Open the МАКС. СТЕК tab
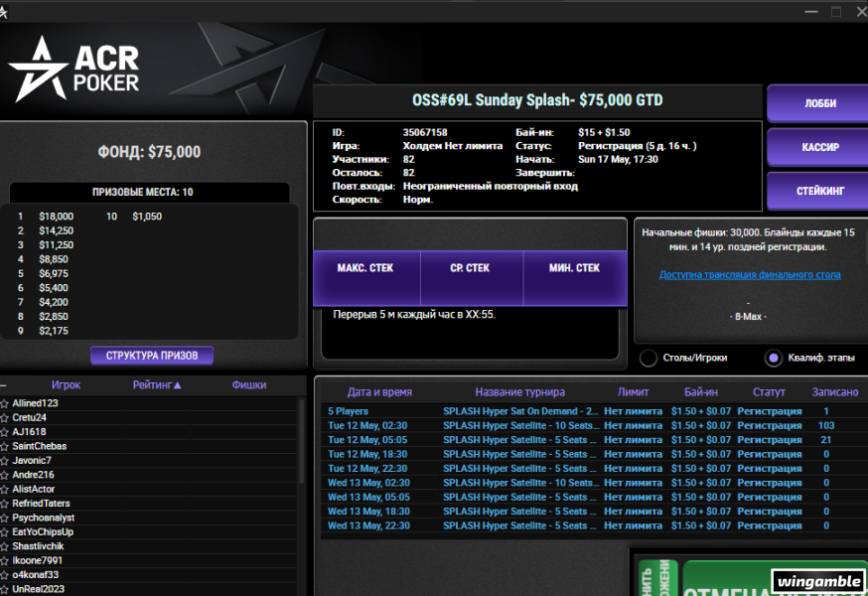The width and height of the screenshot is (868, 596). click(x=365, y=278)
